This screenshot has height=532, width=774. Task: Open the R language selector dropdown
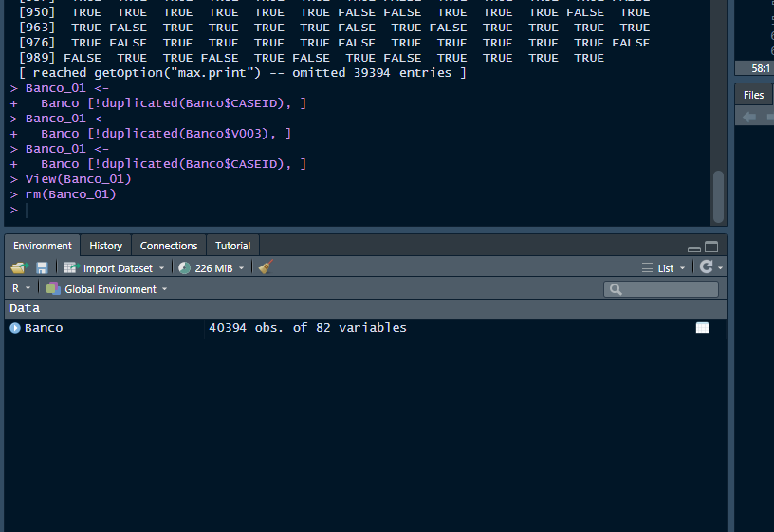pyautogui.click(x=21, y=289)
